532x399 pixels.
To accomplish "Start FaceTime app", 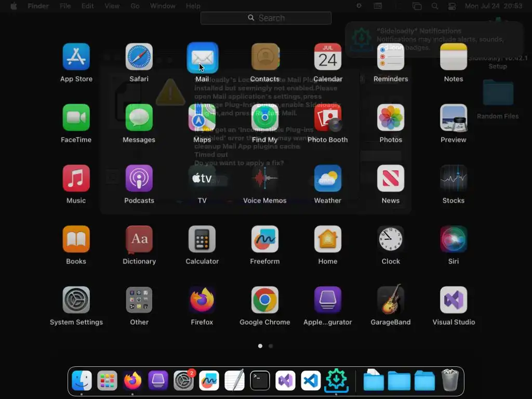I will 76,117.
